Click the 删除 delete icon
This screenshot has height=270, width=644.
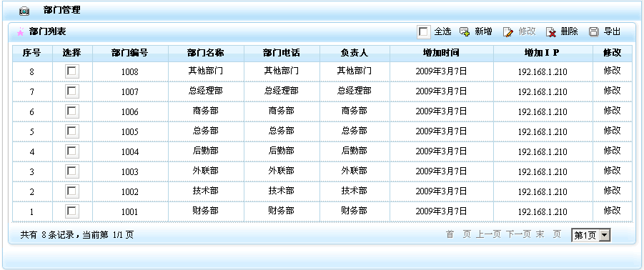click(551, 32)
